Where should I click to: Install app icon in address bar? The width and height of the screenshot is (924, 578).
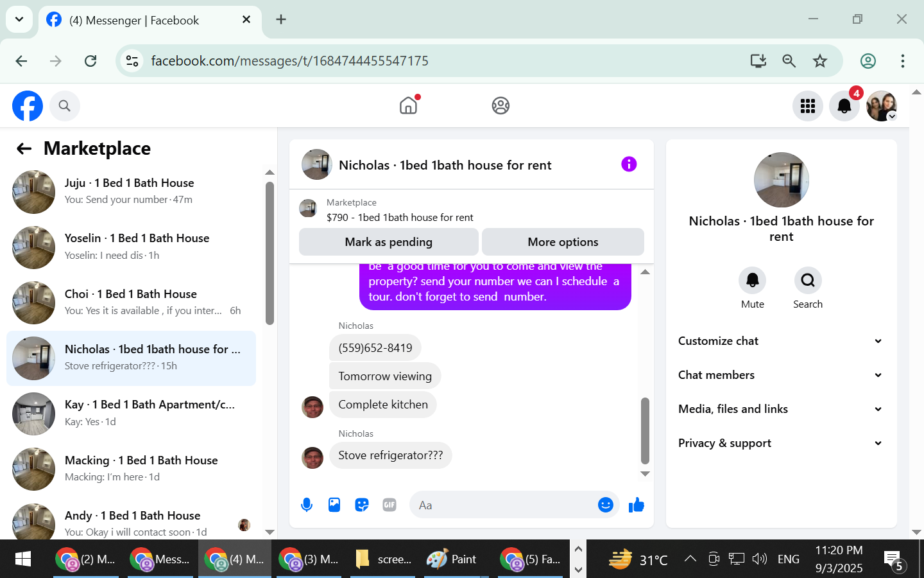point(758,61)
